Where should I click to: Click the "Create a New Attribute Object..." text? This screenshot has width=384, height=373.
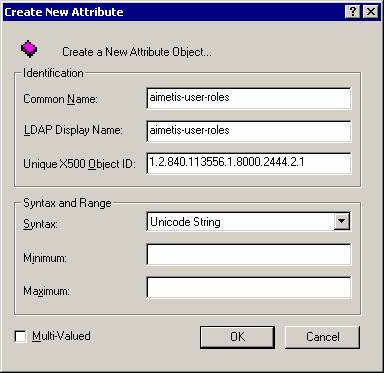(137, 52)
